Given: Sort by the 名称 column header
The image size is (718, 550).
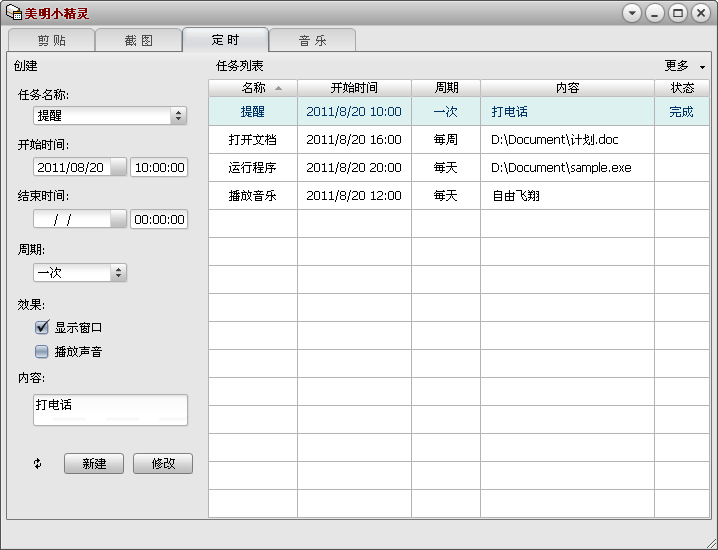Looking at the screenshot, I should 253,87.
